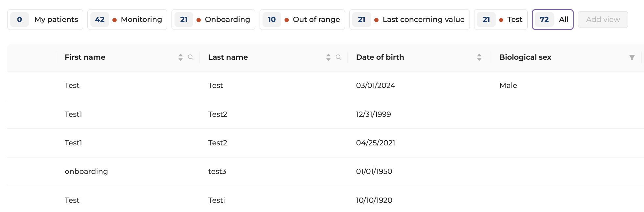Open patient row born 03/01/2024
This screenshot has width=644, height=212.
(325, 86)
